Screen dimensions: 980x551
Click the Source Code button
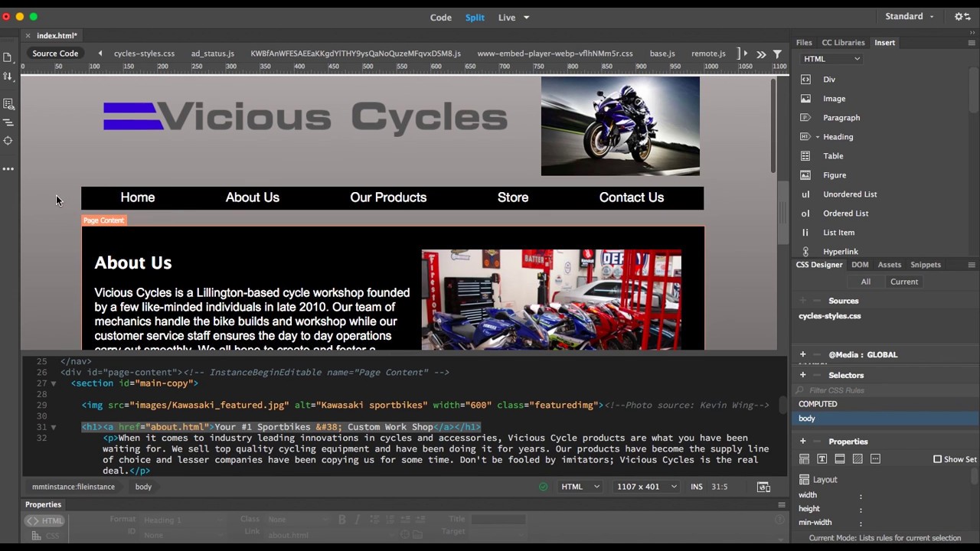[x=55, y=54]
